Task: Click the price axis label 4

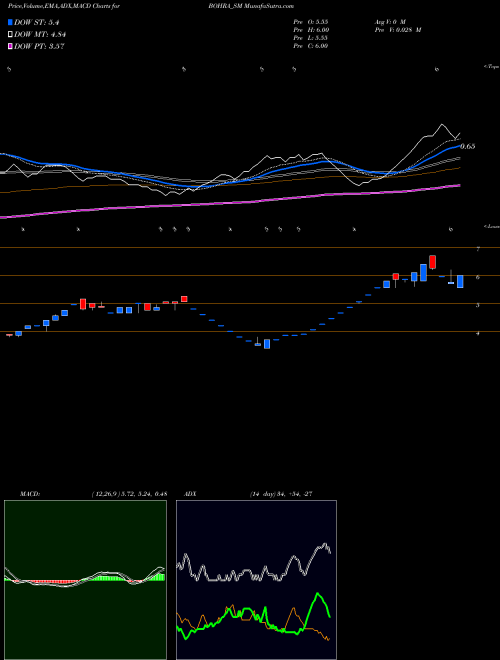Action: [x=478, y=333]
